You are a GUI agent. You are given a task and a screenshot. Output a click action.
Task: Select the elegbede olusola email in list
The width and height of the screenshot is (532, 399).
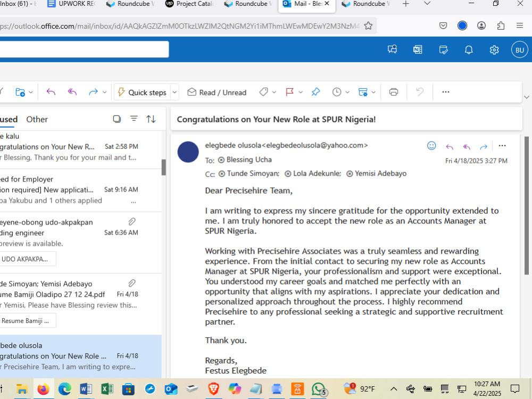pos(81,356)
